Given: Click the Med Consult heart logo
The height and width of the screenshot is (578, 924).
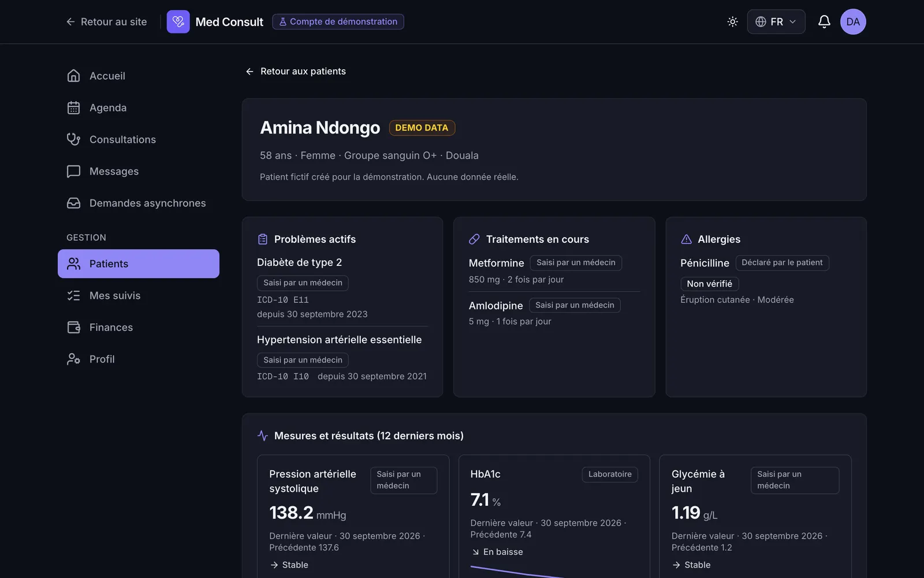Looking at the screenshot, I should point(178,22).
